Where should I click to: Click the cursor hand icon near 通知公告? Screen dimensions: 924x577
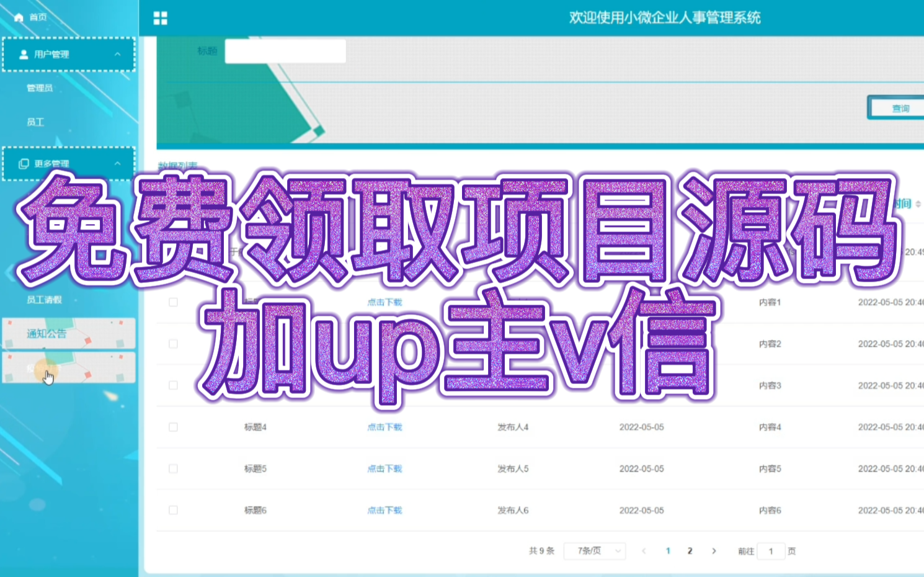pos(48,375)
